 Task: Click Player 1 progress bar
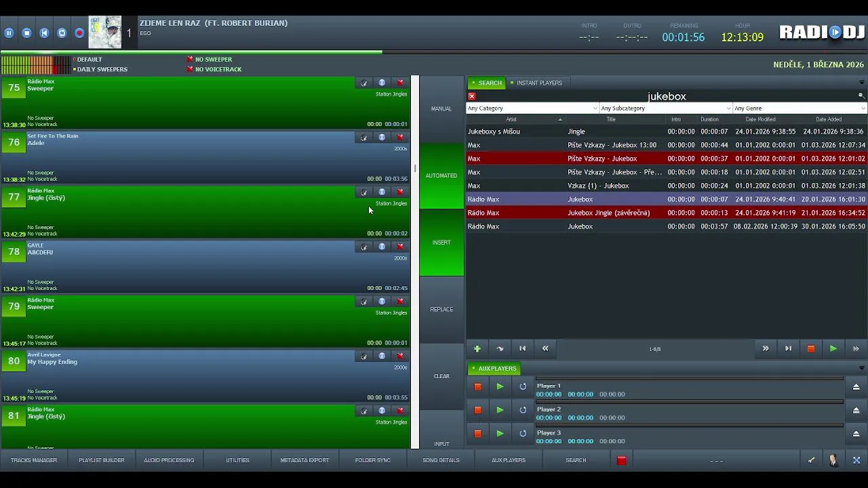pos(690,379)
